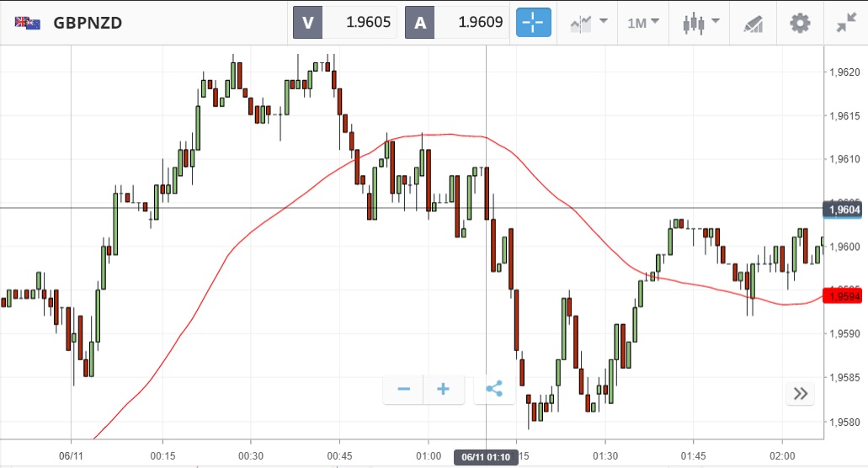Image resolution: width=868 pixels, height=468 pixels.
Task: Click the red 1,9594 moving average label
Action: click(844, 295)
